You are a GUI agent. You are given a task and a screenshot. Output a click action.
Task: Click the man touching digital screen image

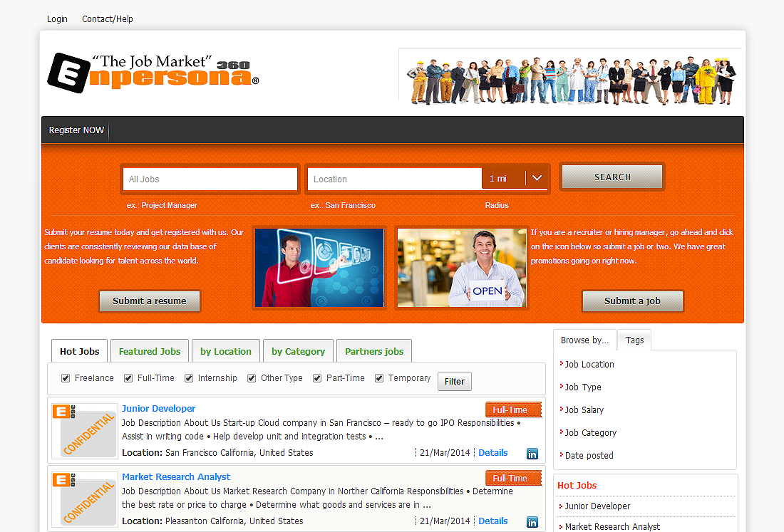point(319,268)
